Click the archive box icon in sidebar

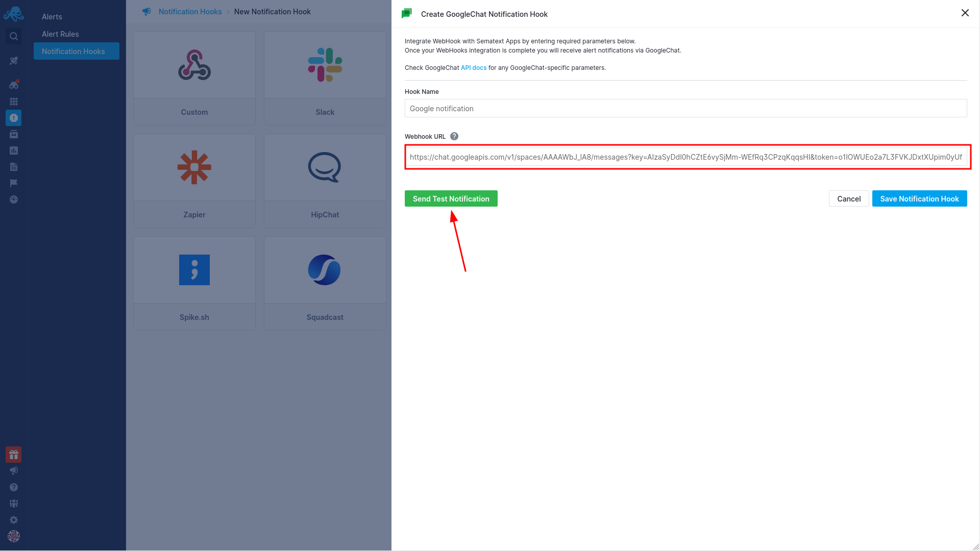click(x=14, y=134)
